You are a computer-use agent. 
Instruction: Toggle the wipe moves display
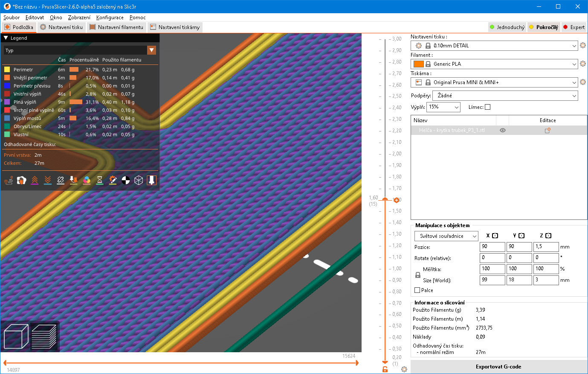(x=22, y=180)
